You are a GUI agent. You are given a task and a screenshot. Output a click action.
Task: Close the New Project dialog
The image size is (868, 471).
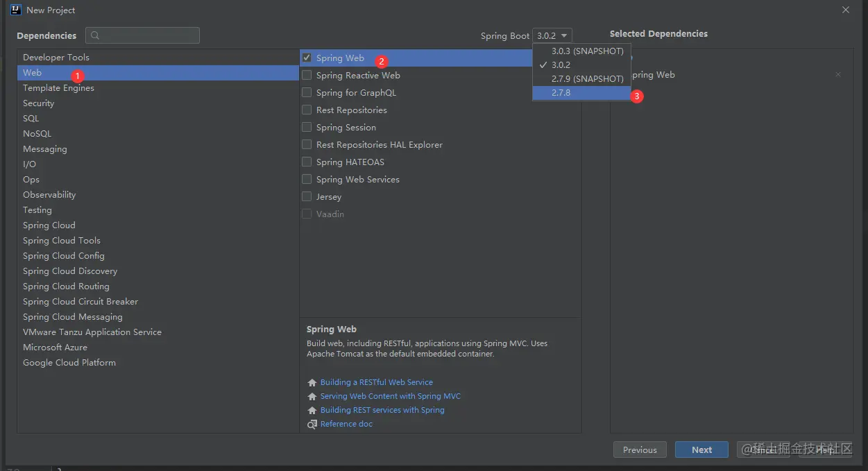[x=845, y=10]
